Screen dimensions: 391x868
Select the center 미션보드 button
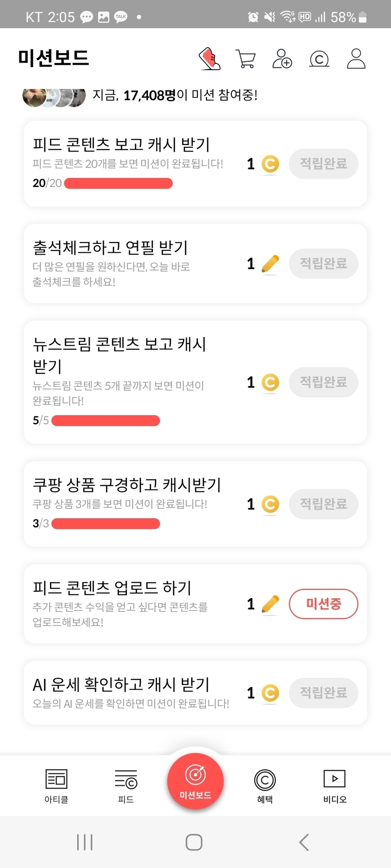pos(195,781)
